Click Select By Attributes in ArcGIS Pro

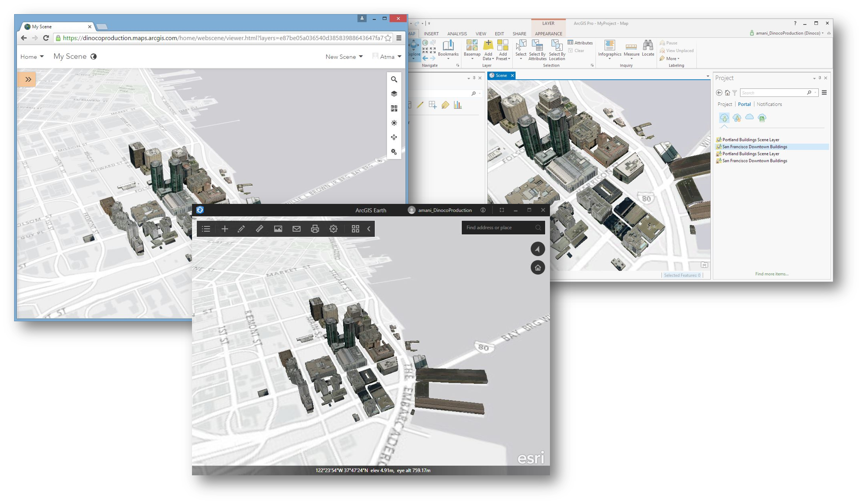(x=537, y=49)
